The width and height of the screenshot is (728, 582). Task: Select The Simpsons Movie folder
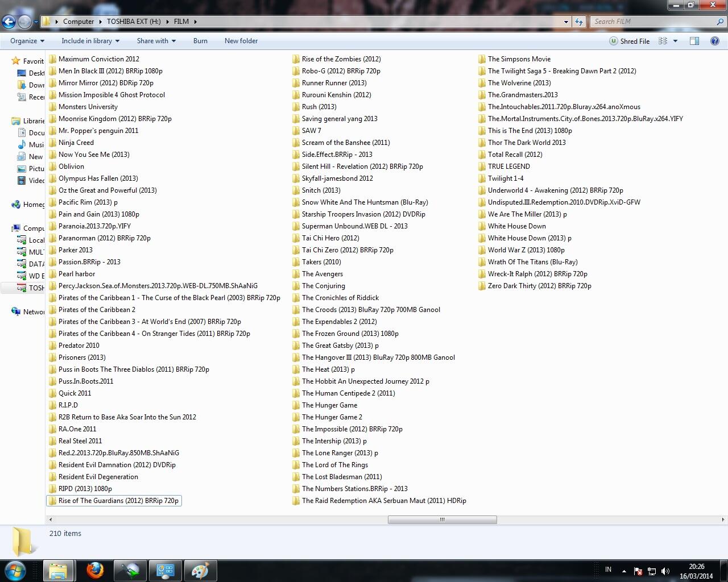click(514, 59)
